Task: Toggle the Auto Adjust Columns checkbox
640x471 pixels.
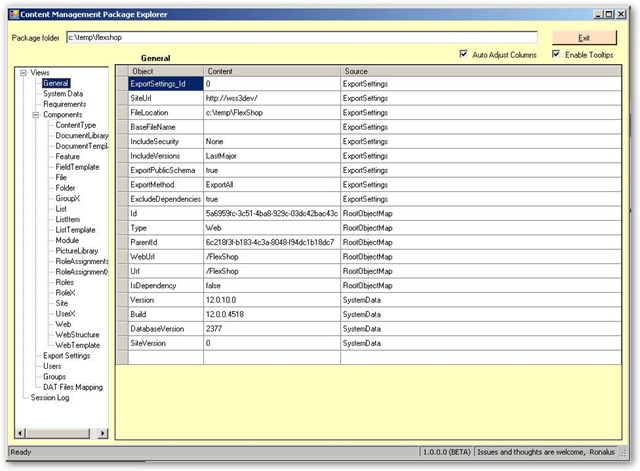Action: pos(463,54)
